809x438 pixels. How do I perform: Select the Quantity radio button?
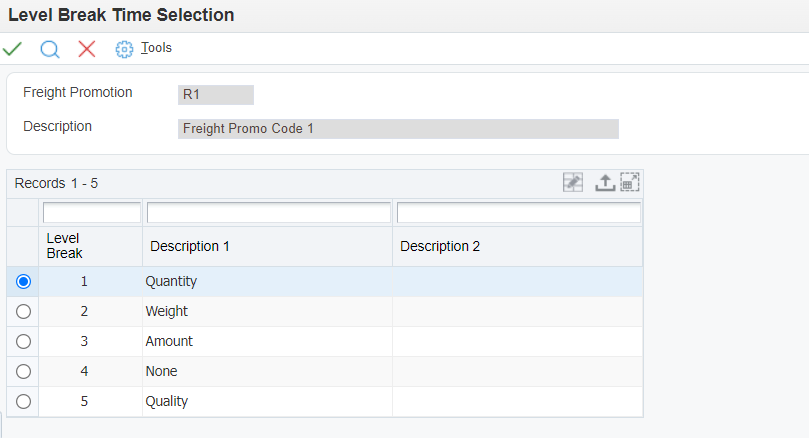[x=23, y=282]
